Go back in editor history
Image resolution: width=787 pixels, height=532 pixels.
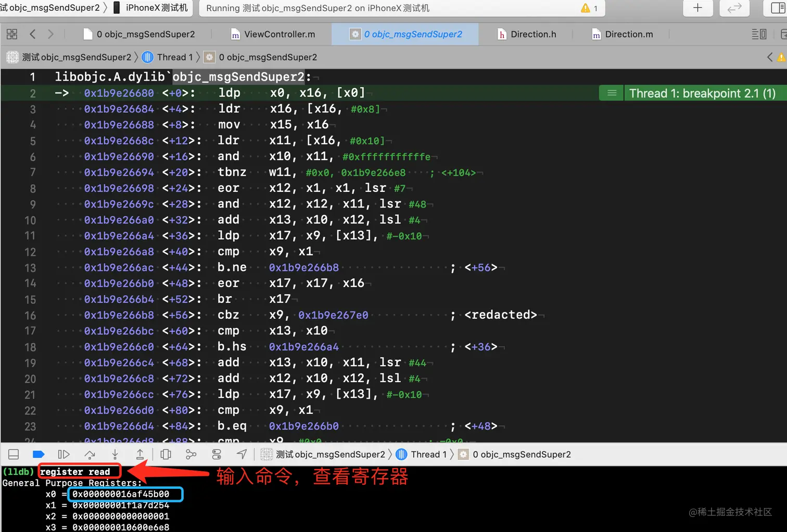tap(33, 34)
